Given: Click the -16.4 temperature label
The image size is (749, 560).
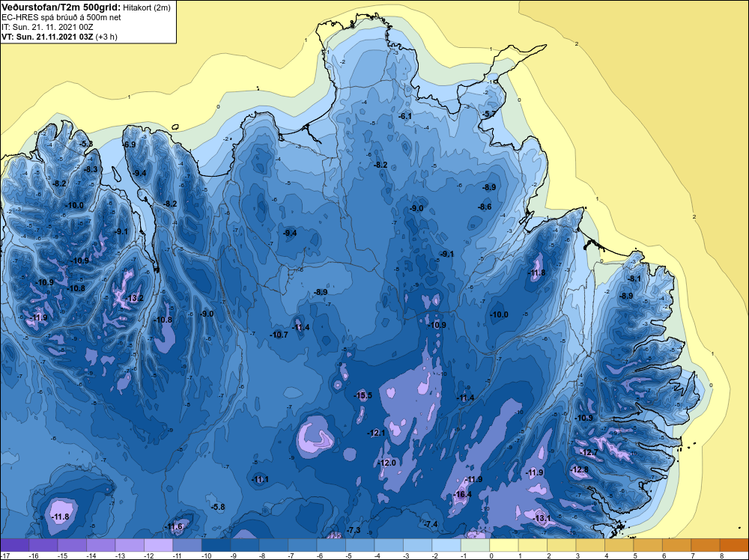Looking at the screenshot, I should [x=462, y=494].
